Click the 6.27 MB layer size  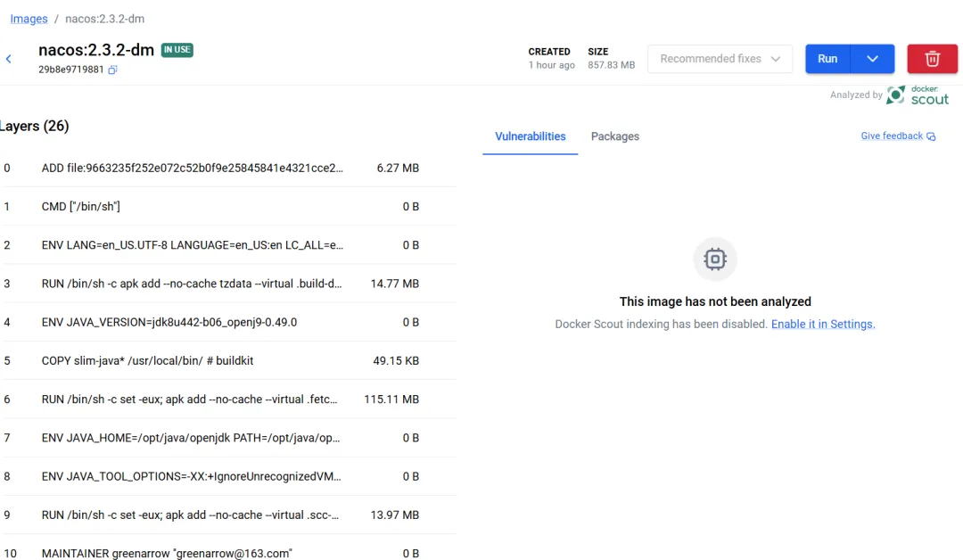pos(398,169)
